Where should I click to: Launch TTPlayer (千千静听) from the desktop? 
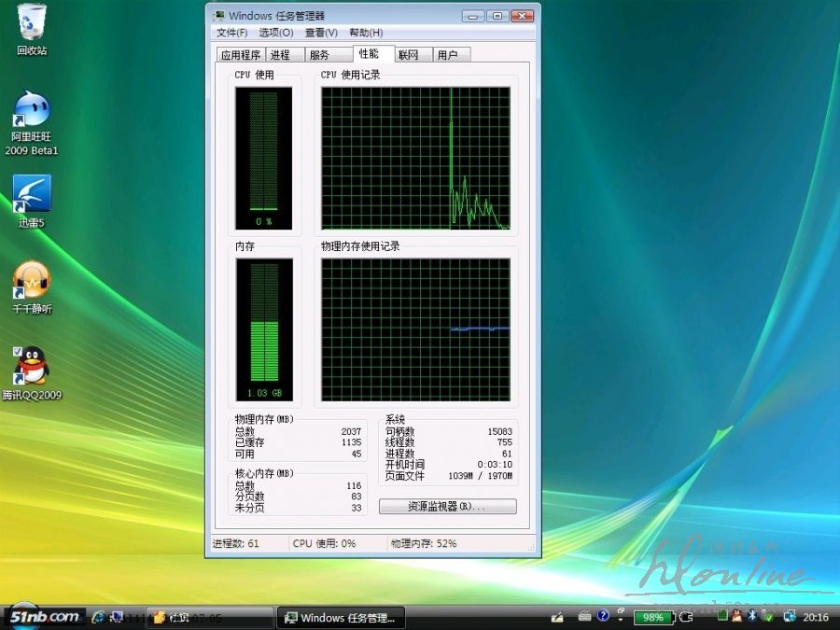pyautogui.click(x=32, y=282)
